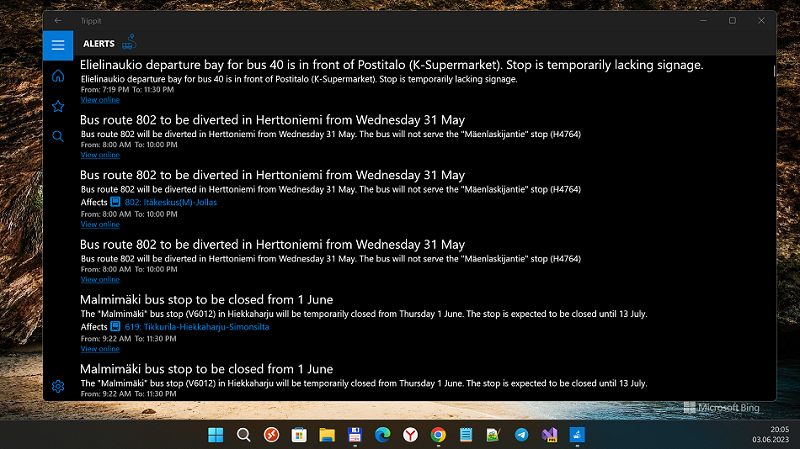
Task: Open route 802: Itäkeskus(M)-Jollas
Action: (170, 202)
